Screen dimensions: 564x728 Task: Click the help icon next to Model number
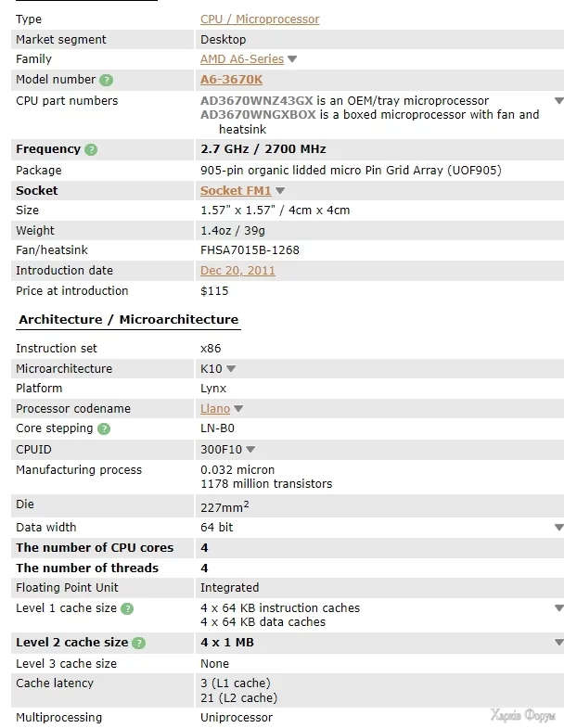(107, 81)
